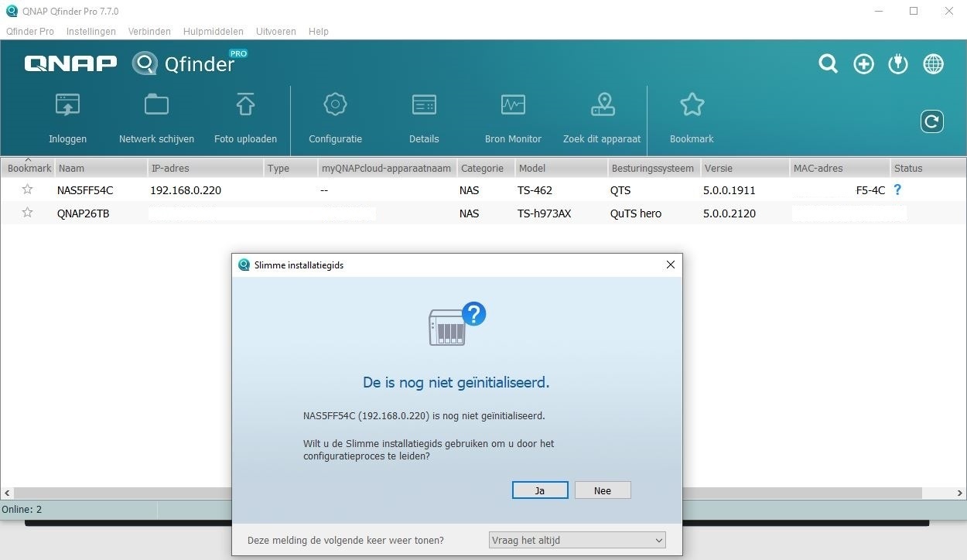This screenshot has height=560, width=967.
Task: Click QuTS hero operating system cell
Action: pyautogui.click(x=636, y=213)
